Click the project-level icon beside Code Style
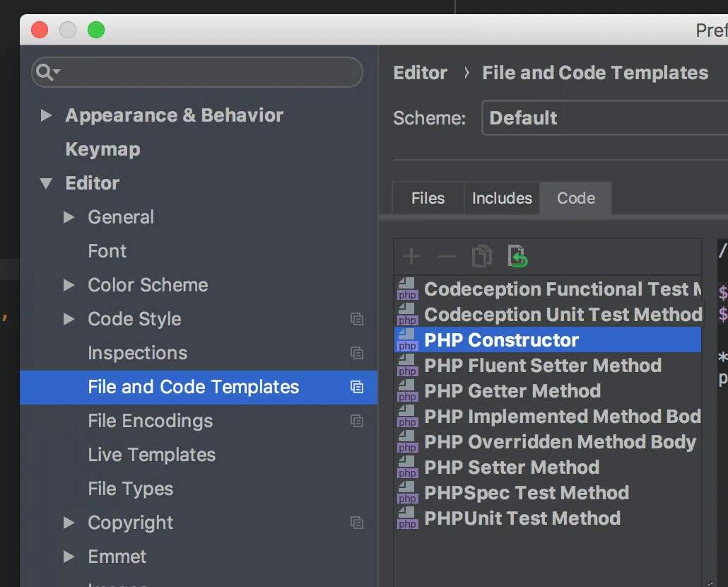This screenshot has width=728, height=587. pos(357,319)
